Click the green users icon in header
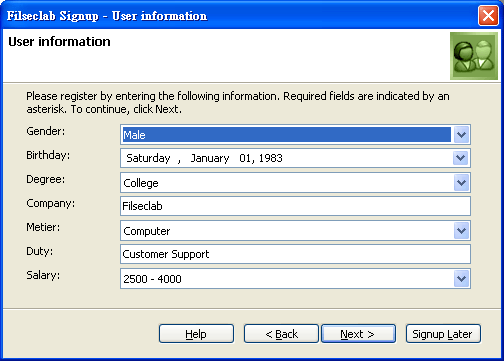This screenshot has width=504, height=361. [x=474, y=56]
